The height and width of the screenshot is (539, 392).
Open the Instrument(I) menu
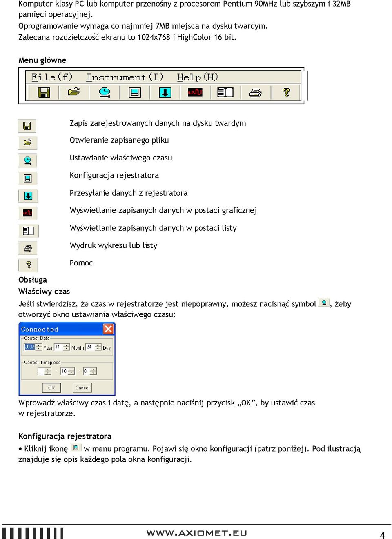point(125,77)
